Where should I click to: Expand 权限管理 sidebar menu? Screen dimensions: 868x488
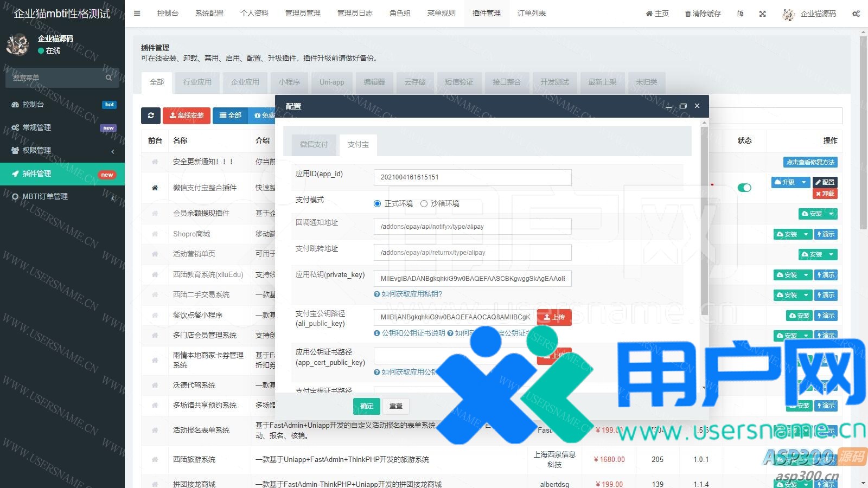62,150
